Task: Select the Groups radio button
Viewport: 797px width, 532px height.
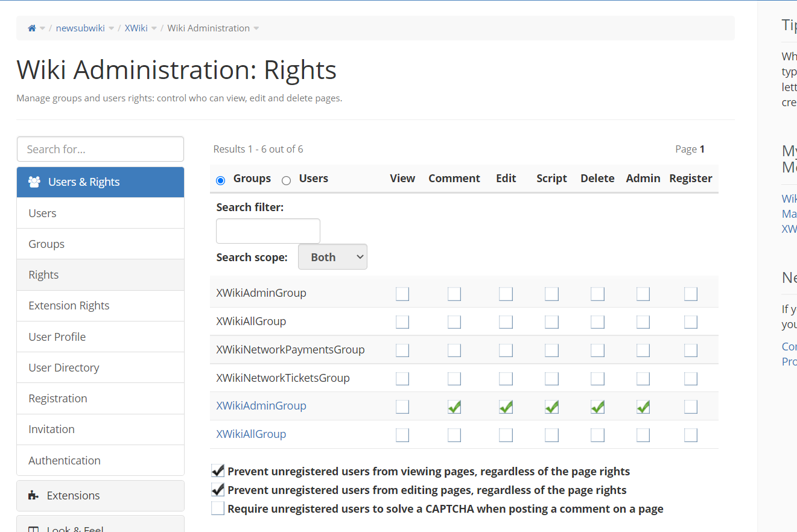Action: click(x=220, y=180)
